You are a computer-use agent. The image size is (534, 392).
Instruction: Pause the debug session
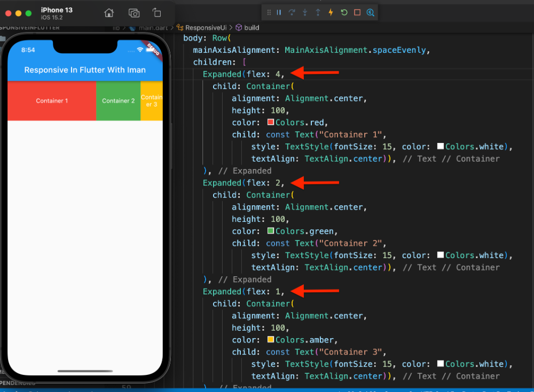279,13
